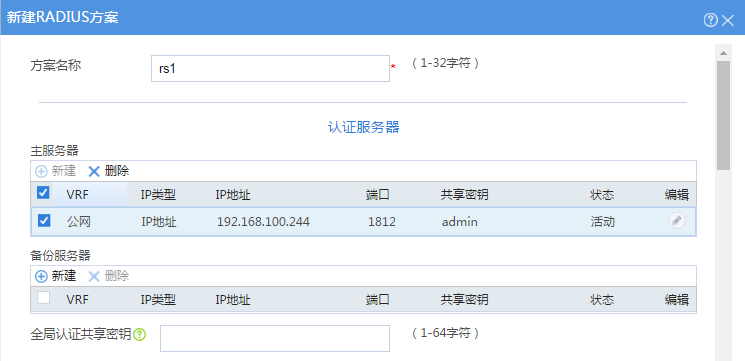This screenshot has width=745, height=361.
Task: Click the VRF column header in 主服务器 table
Action: point(77,195)
